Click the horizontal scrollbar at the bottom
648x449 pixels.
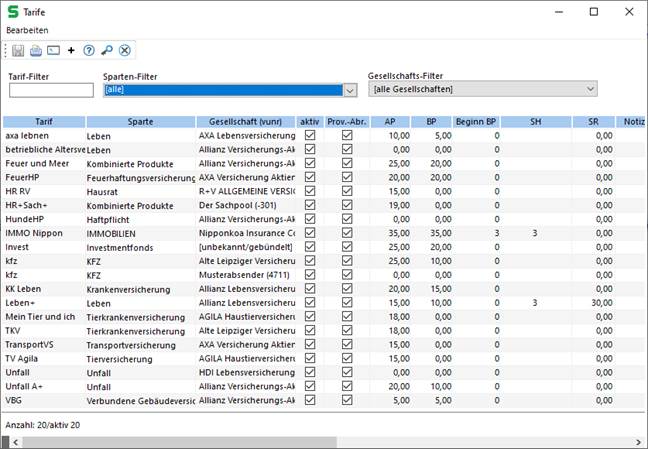point(300,441)
